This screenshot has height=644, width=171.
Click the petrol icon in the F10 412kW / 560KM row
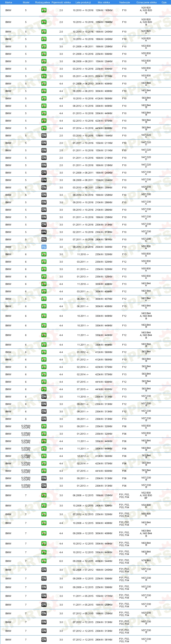[x=44, y=98]
